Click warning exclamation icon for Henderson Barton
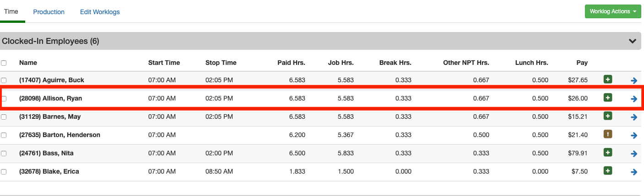Screen dimensions: 644x196 coord(608,134)
